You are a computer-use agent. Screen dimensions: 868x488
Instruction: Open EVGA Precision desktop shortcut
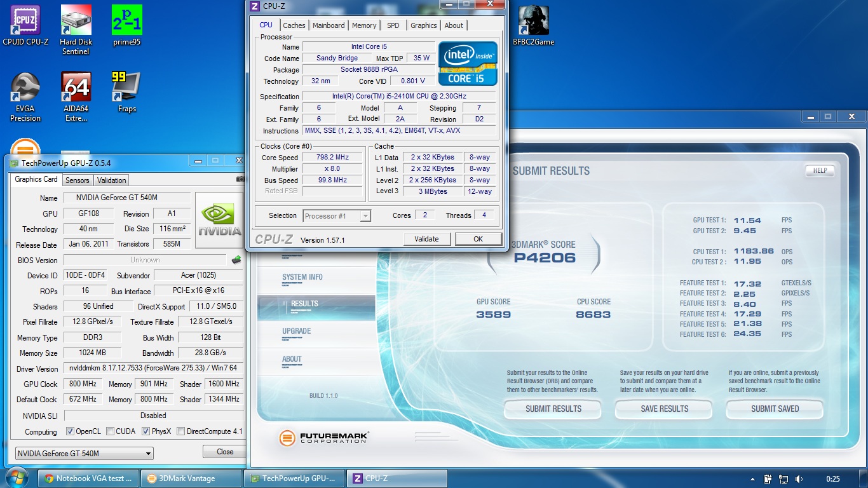[x=25, y=97]
